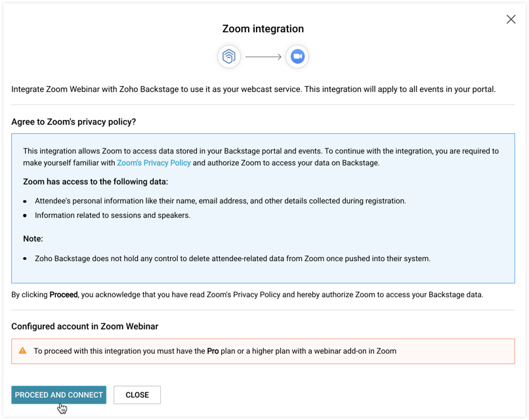The height and width of the screenshot is (420, 529).
Task: Close the Zoom integration dialog with X
Action: pos(511,19)
